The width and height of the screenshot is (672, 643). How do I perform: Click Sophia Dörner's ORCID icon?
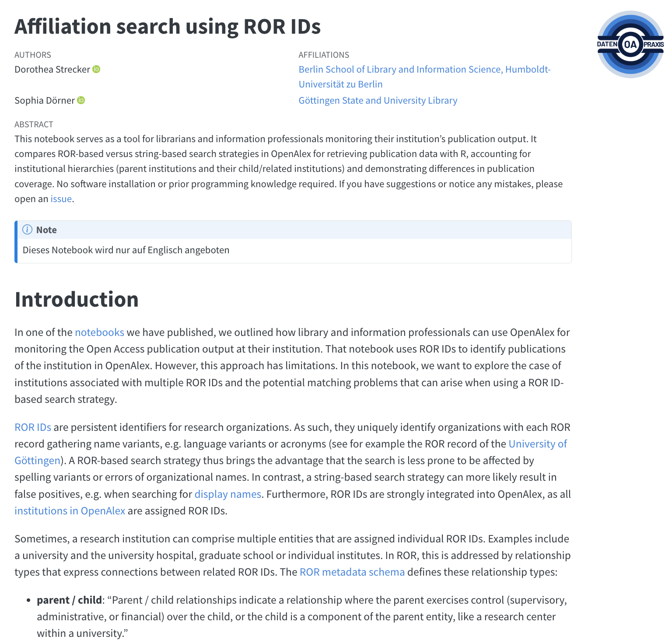[x=81, y=100]
